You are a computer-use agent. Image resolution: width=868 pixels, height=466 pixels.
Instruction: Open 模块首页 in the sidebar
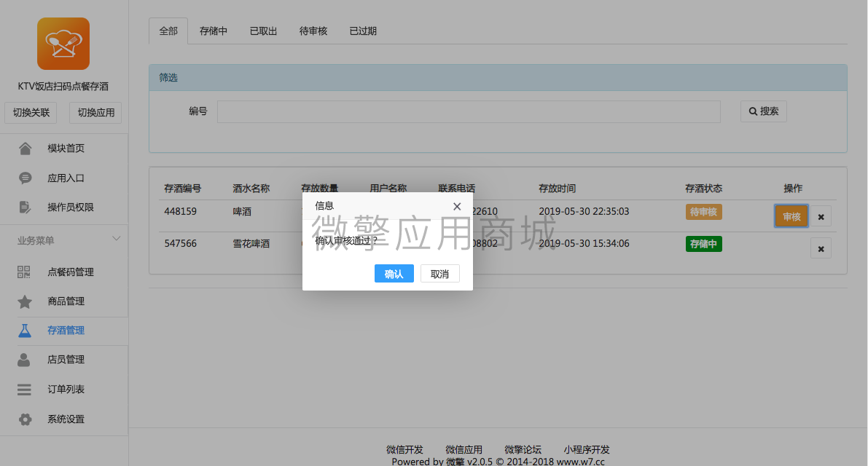click(64, 148)
